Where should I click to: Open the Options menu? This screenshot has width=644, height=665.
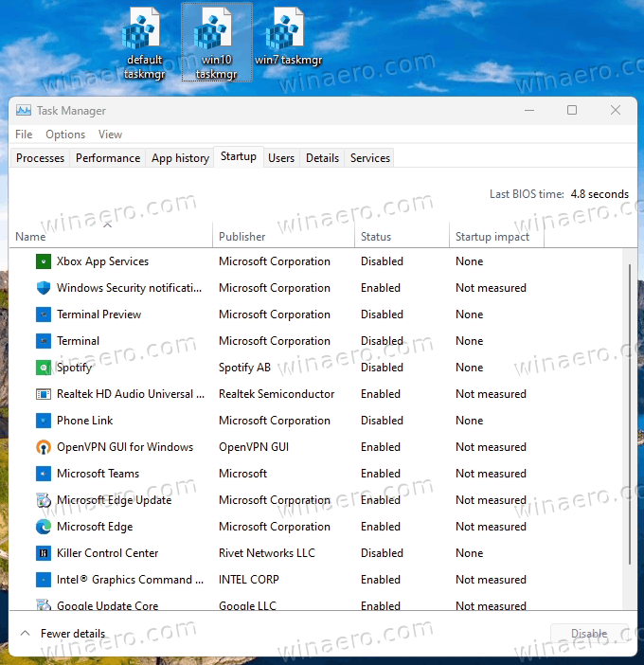[65, 135]
